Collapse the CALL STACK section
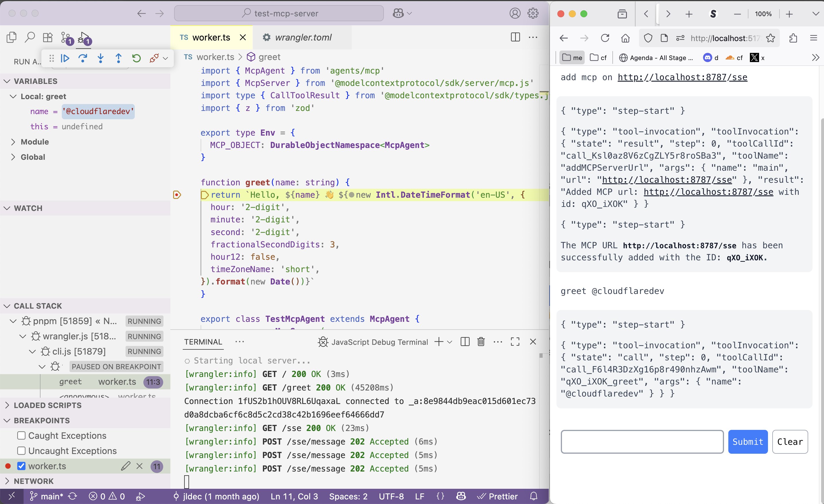 click(x=85, y=306)
